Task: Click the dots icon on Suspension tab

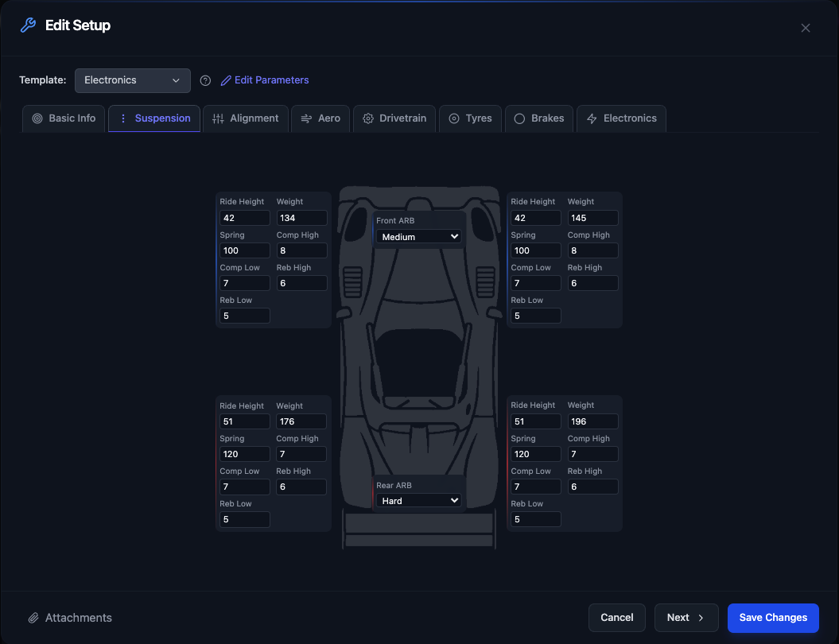Action: pos(122,118)
